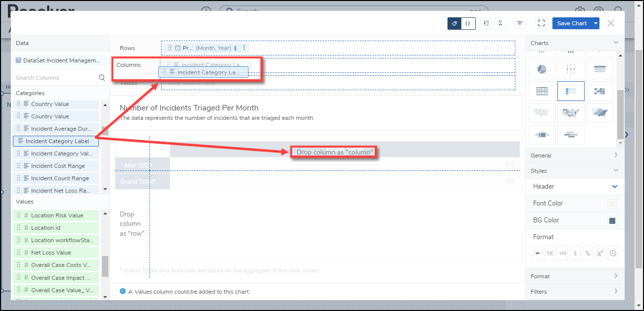Enable the dollar currency format

coord(575,253)
